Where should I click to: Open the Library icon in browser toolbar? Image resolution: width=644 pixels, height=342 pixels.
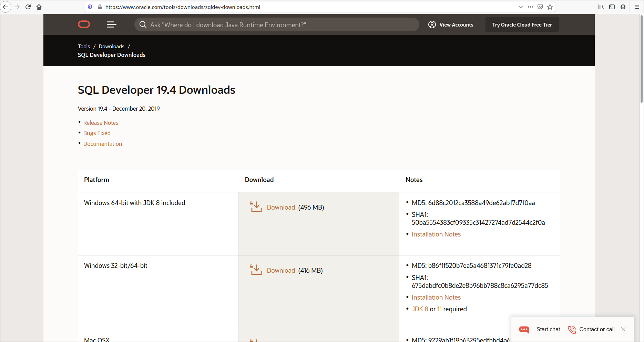pyautogui.click(x=601, y=7)
